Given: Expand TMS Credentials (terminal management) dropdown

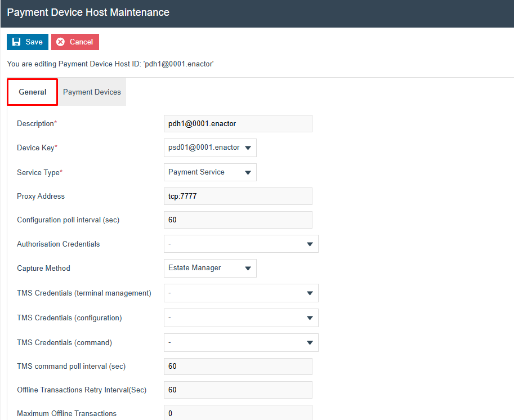Looking at the screenshot, I should click(x=241, y=293).
